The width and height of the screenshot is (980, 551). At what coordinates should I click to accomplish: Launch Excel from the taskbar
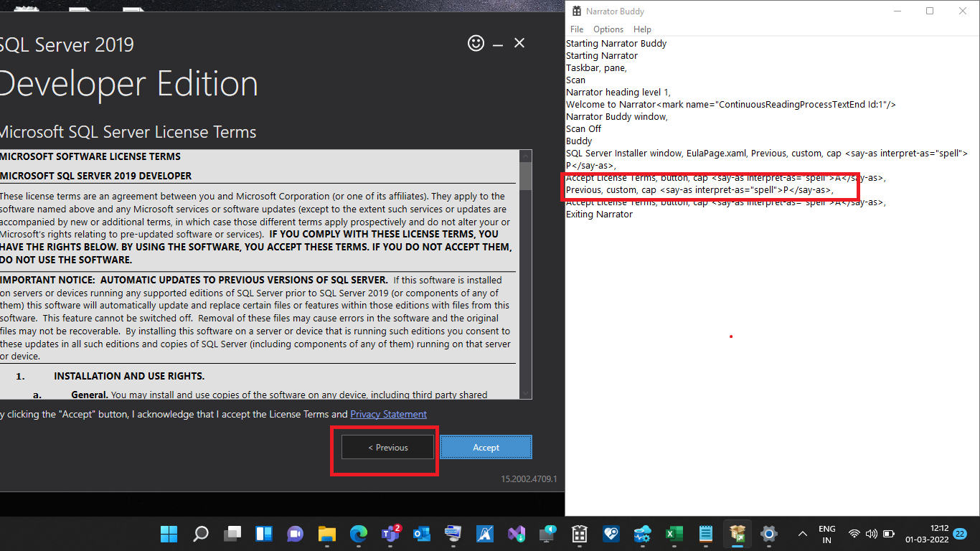[674, 534]
